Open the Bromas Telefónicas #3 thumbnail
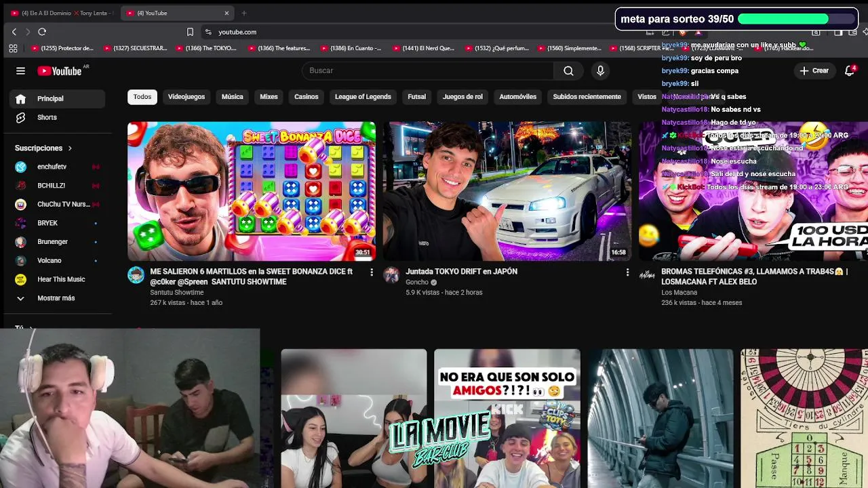Screen dimensions: 868x488 (x=753, y=191)
